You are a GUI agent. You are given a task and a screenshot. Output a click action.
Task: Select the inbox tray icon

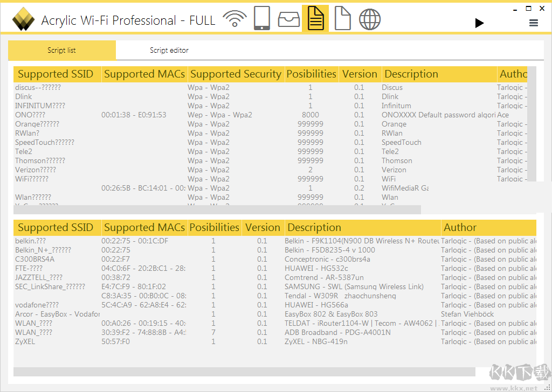[x=289, y=19]
